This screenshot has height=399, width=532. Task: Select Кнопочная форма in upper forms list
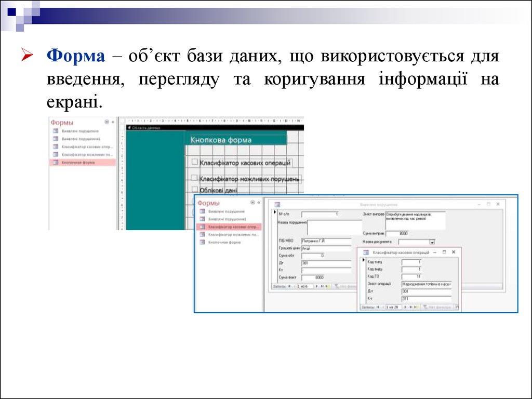(x=78, y=163)
